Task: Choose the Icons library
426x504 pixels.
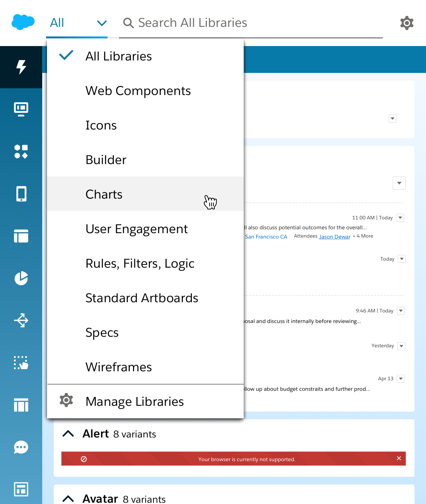Action: [145, 125]
